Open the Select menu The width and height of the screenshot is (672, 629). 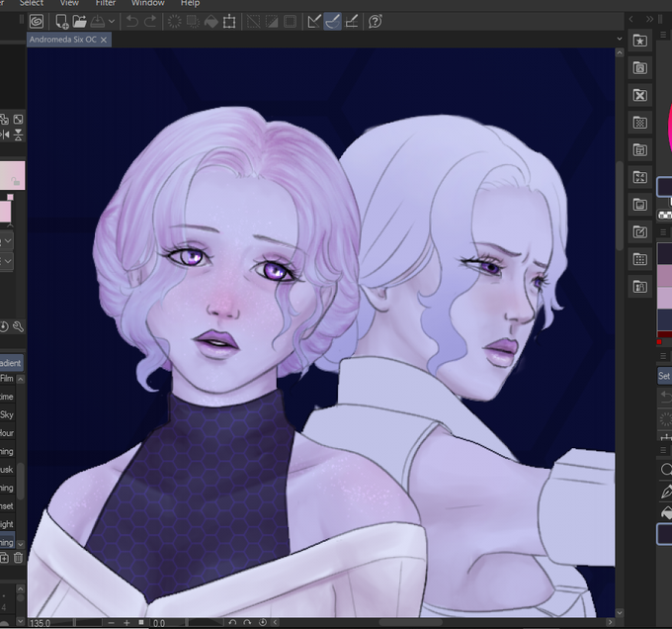32,3
